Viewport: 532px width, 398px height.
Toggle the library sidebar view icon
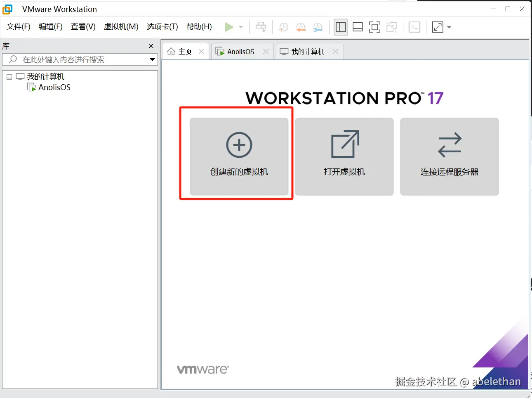[x=341, y=27]
